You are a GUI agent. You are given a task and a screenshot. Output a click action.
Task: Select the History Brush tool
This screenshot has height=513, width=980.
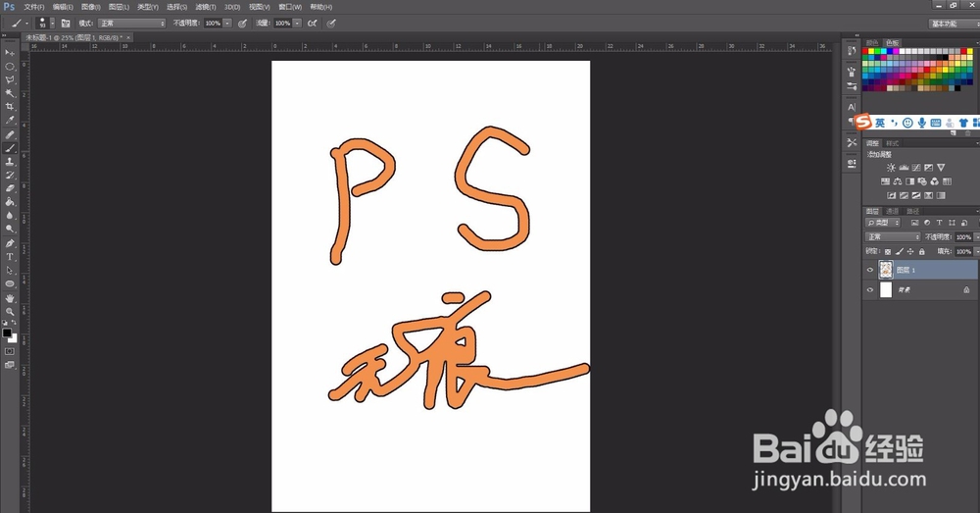(10, 176)
